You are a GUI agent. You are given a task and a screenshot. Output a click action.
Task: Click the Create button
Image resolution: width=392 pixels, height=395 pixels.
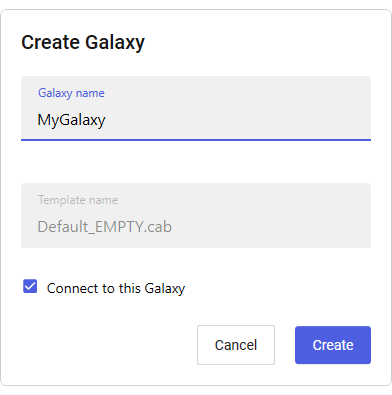pyautogui.click(x=333, y=345)
